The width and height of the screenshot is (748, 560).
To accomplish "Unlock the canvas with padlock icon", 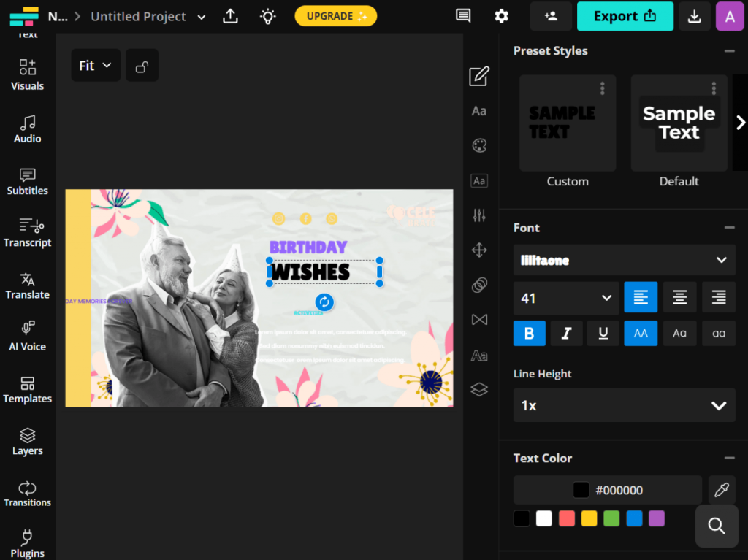I will [142, 66].
